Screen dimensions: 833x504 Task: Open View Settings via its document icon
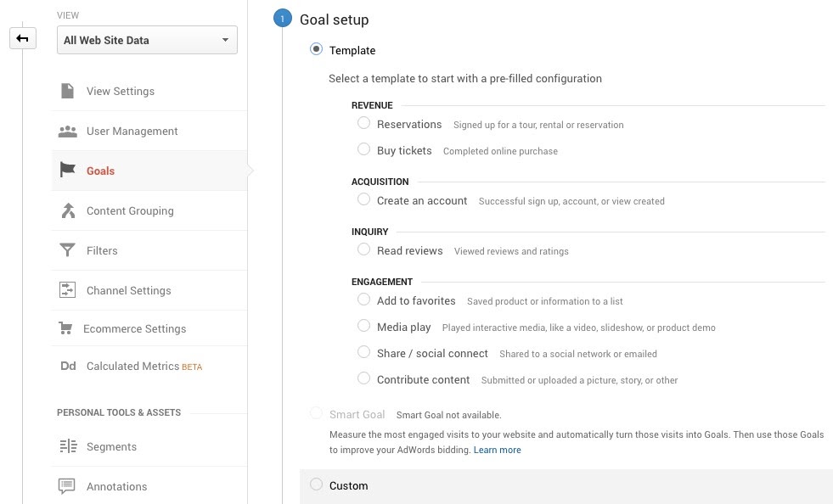click(x=67, y=90)
